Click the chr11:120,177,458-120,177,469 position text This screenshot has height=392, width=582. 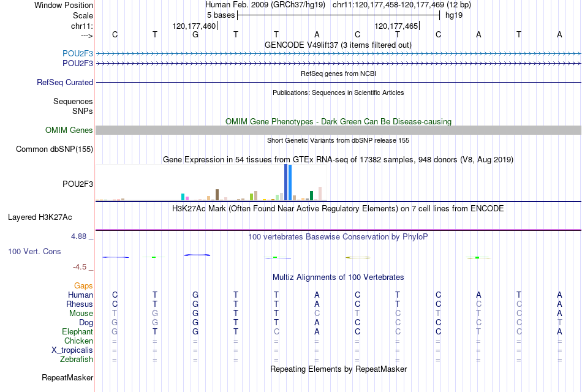[402, 5]
